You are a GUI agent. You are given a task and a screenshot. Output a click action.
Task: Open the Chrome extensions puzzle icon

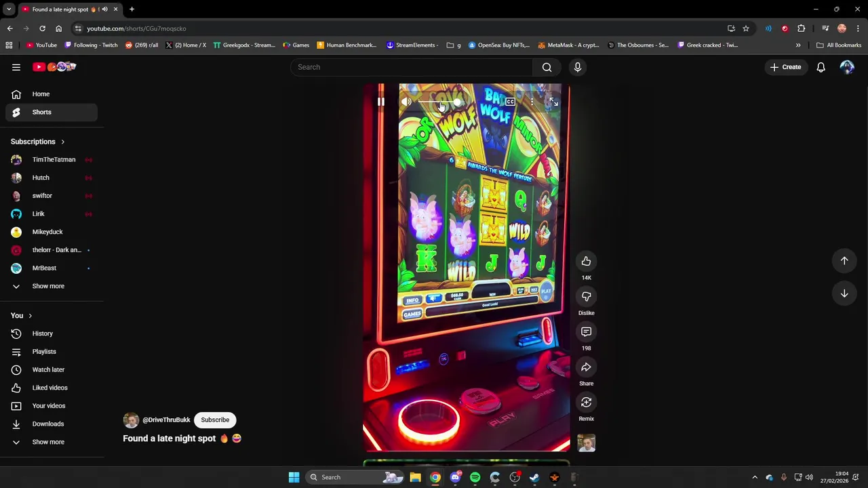tap(802, 28)
